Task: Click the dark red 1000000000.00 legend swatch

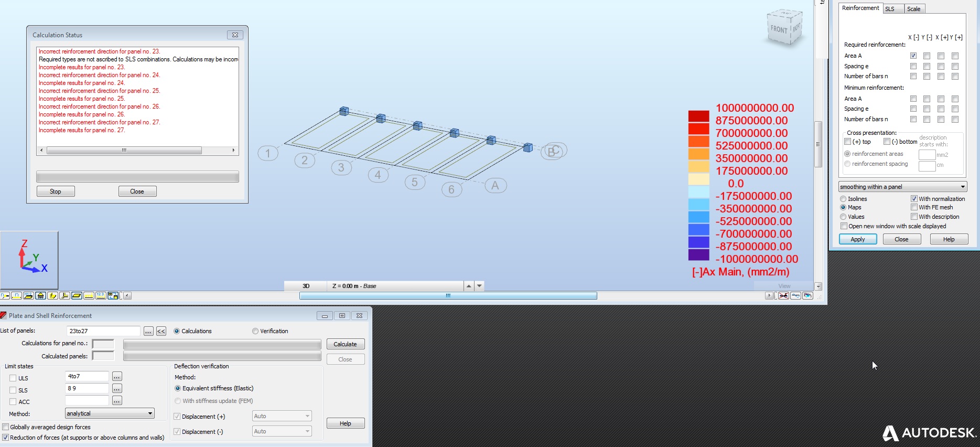Action: point(698,116)
